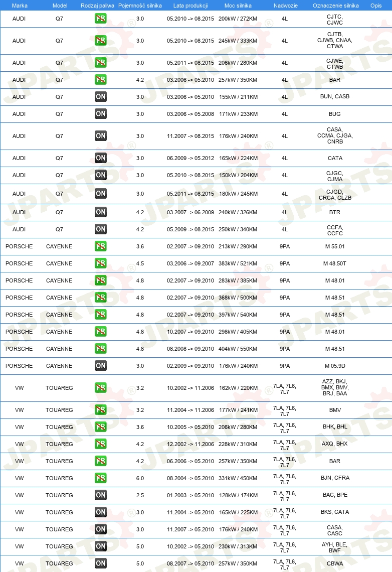Image resolution: width=392 pixels, height=572 pixels.
Task: Click ON diesel icon in BTR engine row
Action: [101, 212]
